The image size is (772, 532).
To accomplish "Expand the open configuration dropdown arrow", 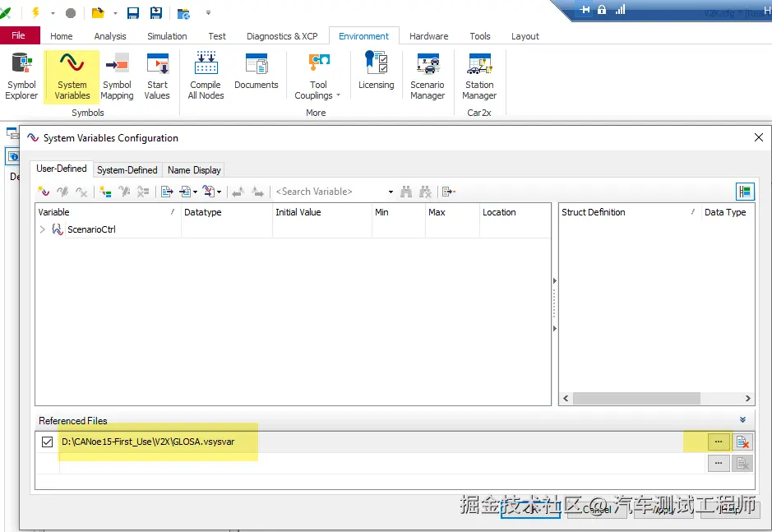I will pyautogui.click(x=115, y=13).
